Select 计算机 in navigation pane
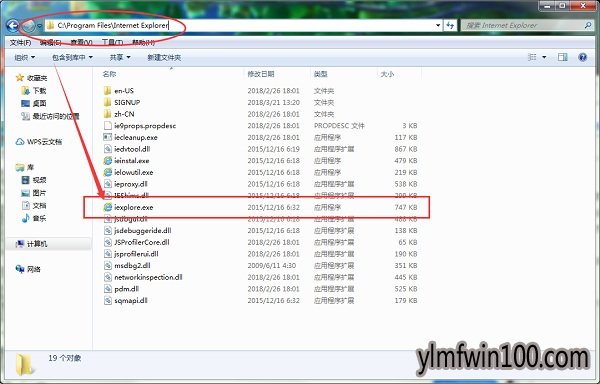This screenshot has height=384, width=600. [x=31, y=244]
